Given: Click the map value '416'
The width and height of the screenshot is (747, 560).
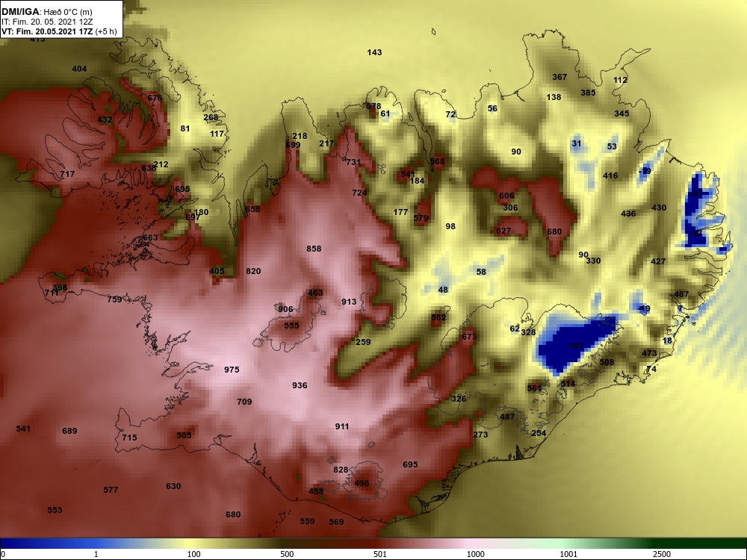Looking at the screenshot, I should [x=611, y=175].
